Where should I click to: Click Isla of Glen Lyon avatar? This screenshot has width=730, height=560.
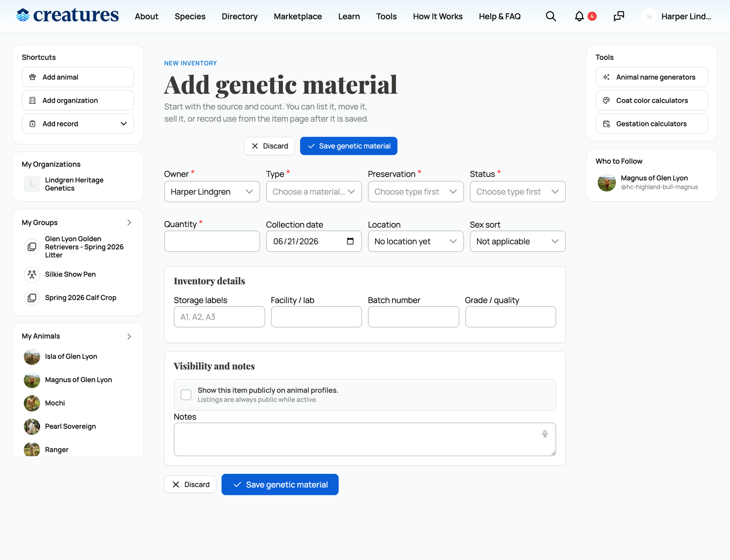click(32, 356)
